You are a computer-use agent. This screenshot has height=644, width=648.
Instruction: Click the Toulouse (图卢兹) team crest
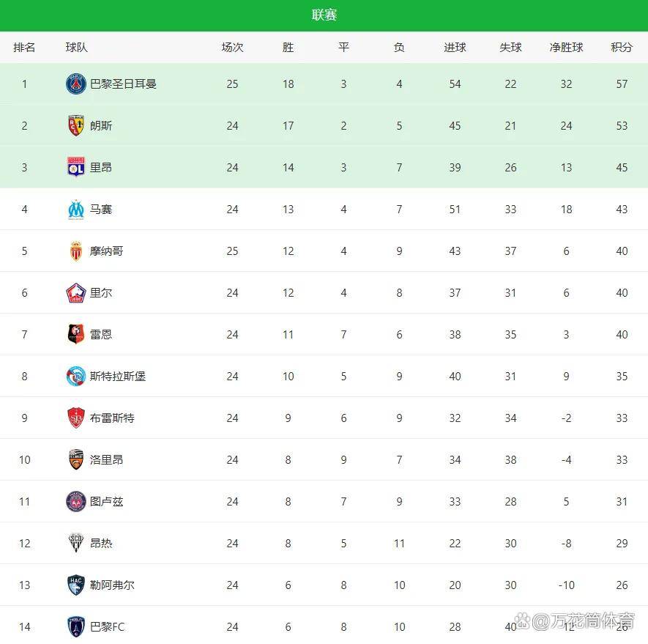pos(76,502)
